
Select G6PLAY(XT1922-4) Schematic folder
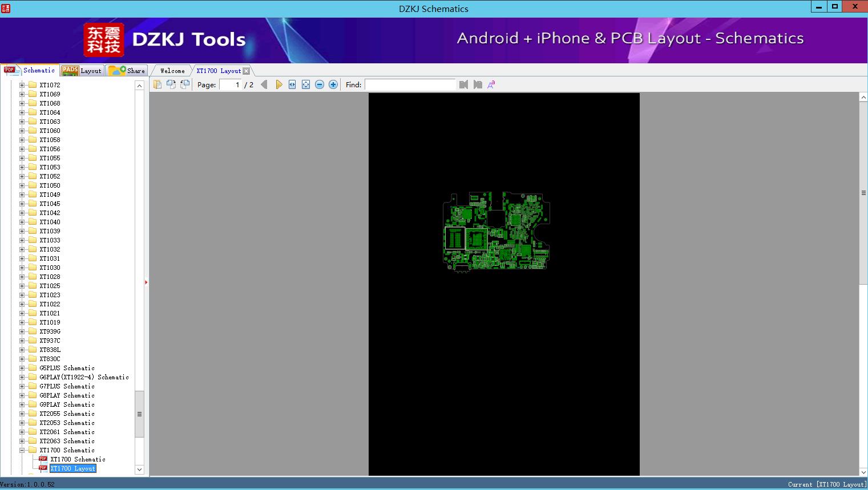pos(84,377)
